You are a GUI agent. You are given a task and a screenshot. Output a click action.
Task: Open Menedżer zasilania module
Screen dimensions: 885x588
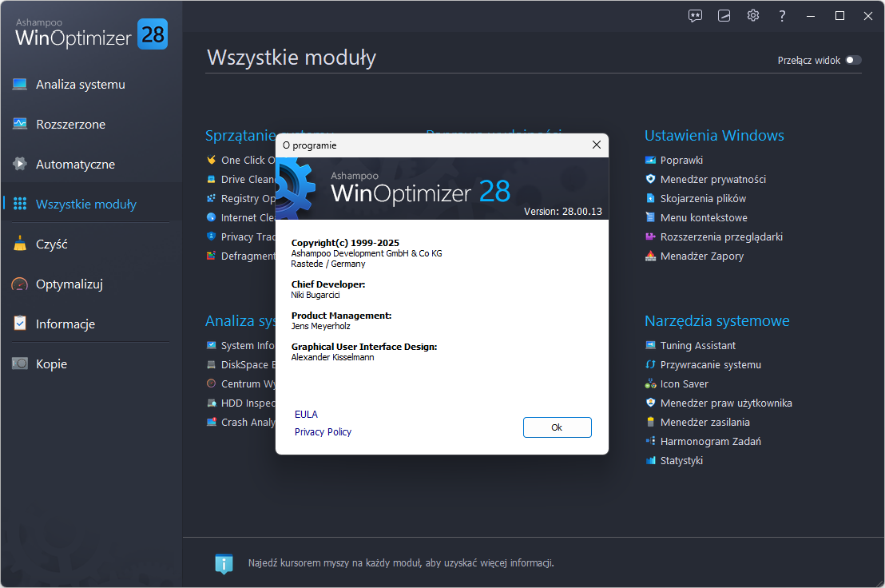coord(705,422)
